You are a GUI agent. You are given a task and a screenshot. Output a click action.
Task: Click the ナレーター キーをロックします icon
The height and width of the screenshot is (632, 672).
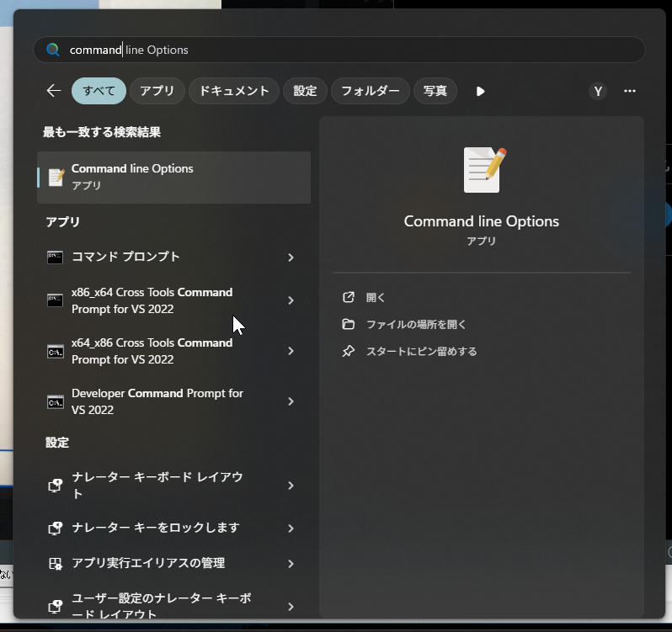pyautogui.click(x=56, y=528)
